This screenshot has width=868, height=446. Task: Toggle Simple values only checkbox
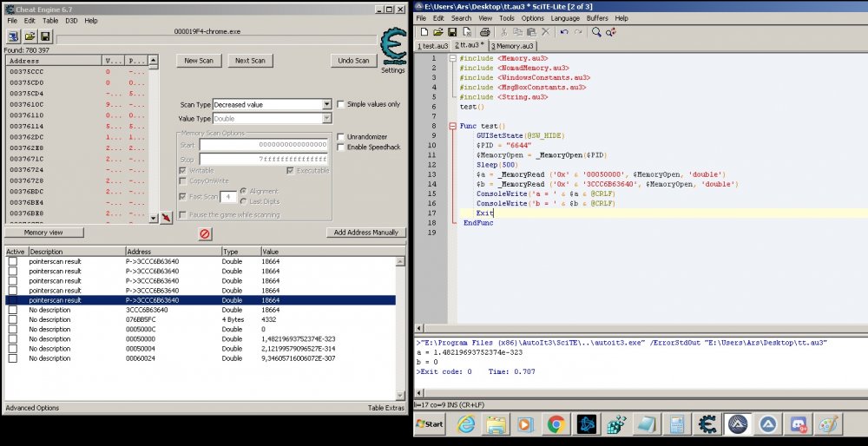tap(341, 104)
